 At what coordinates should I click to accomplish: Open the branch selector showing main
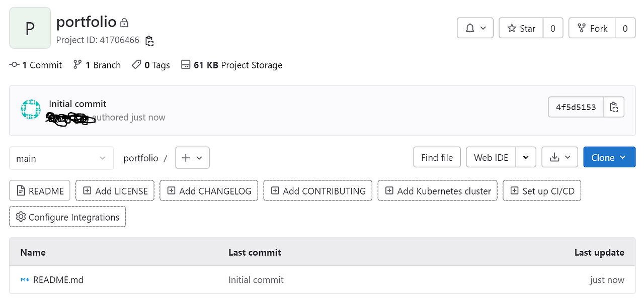pos(60,158)
